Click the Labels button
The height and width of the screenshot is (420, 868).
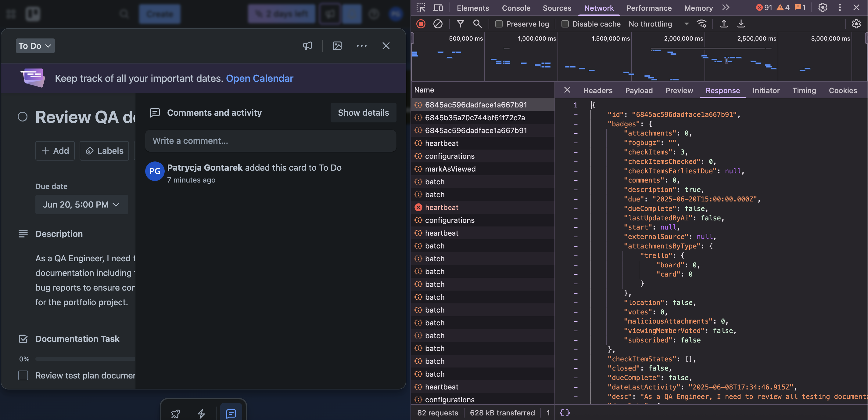[x=104, y=151]
